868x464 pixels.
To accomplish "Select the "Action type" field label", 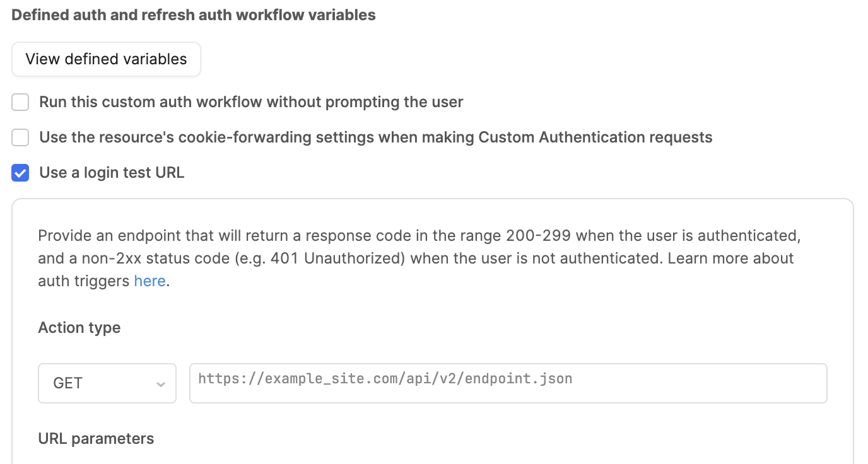I will click(x=79, y=328).
